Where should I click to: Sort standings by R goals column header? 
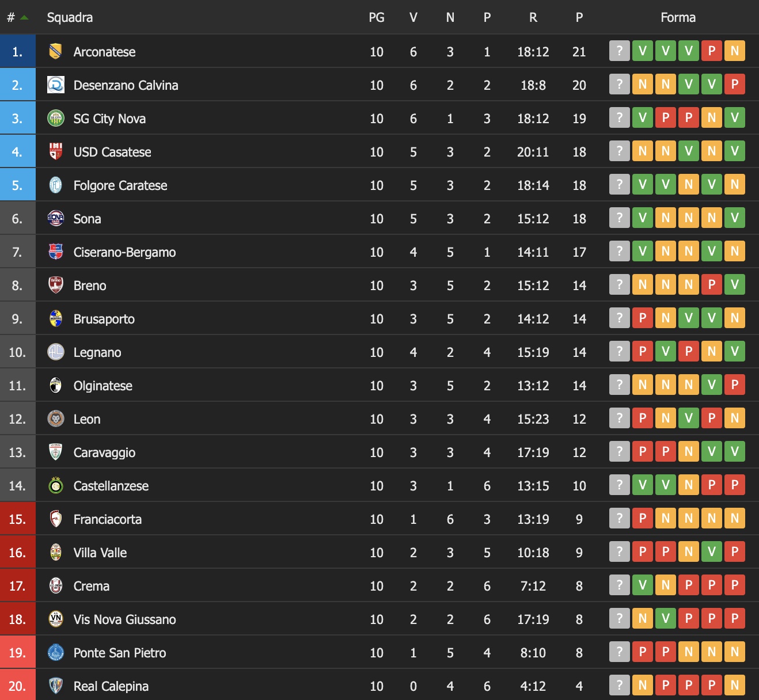[x=533, y=18]
